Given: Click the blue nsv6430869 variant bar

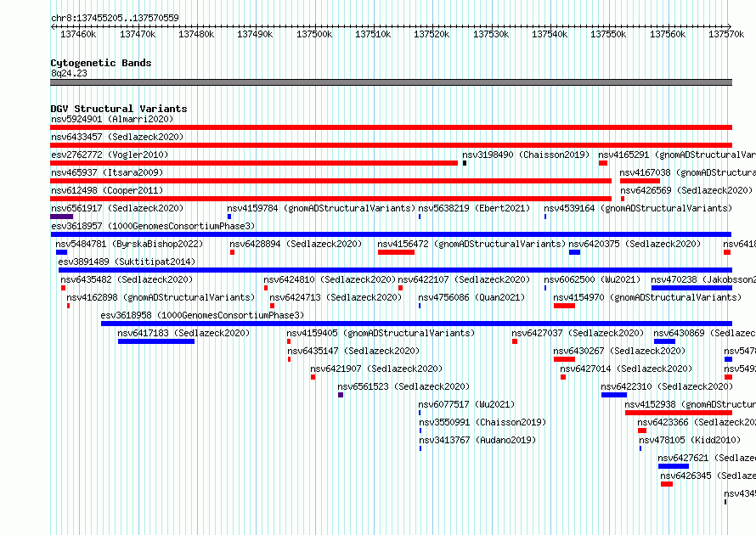Looking at the screenshot, I should point(664,341).
